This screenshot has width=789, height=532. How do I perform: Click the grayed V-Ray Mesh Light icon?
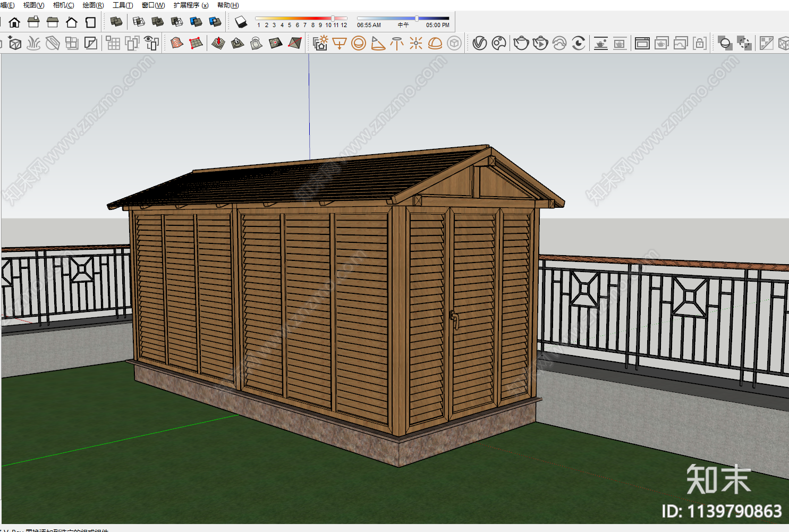tap(454, 43)
